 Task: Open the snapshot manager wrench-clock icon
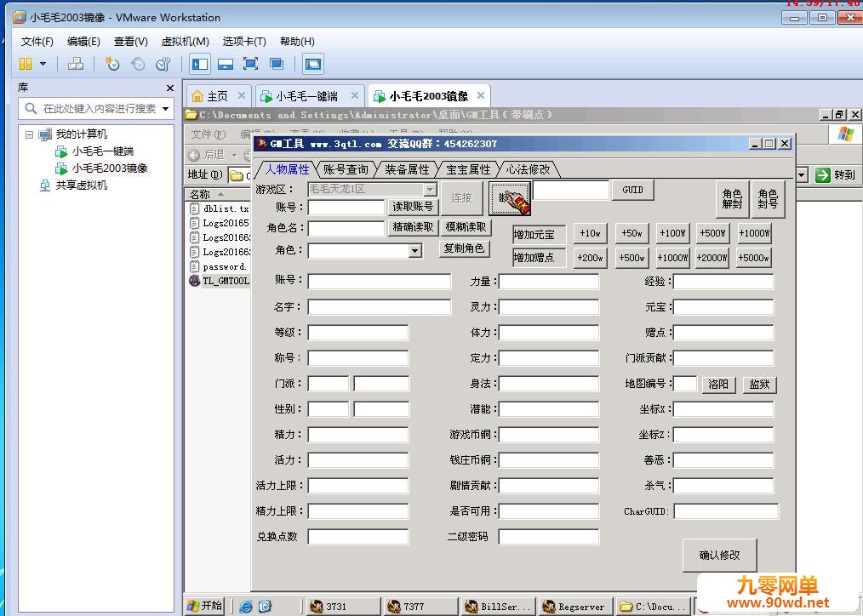pyautogui.click(x=163, y=64)
